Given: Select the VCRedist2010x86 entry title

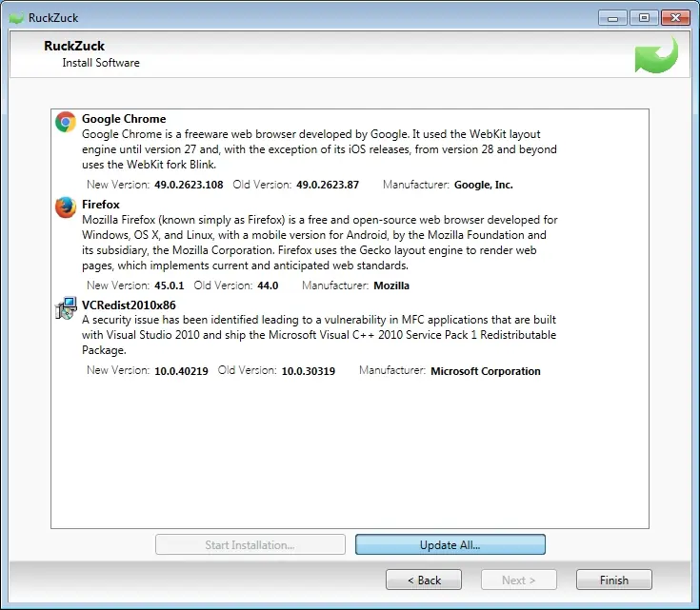Looking at the screenshot, I should click(x=129, y=305).
